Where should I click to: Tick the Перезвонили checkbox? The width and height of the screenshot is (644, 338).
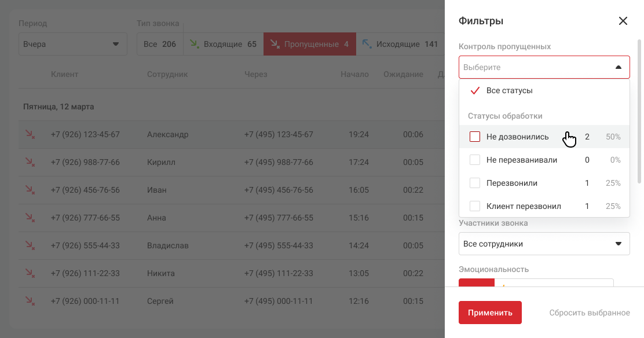click(475, 183)
